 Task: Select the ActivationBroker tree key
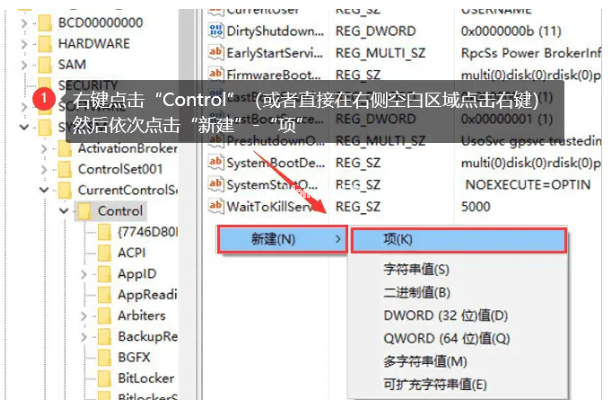point(126,148)
